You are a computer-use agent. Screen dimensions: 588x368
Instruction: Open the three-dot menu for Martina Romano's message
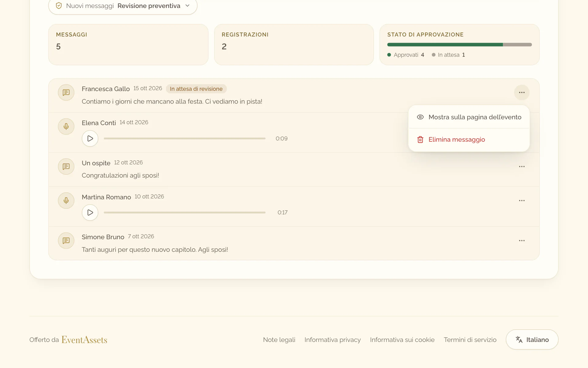522,201
